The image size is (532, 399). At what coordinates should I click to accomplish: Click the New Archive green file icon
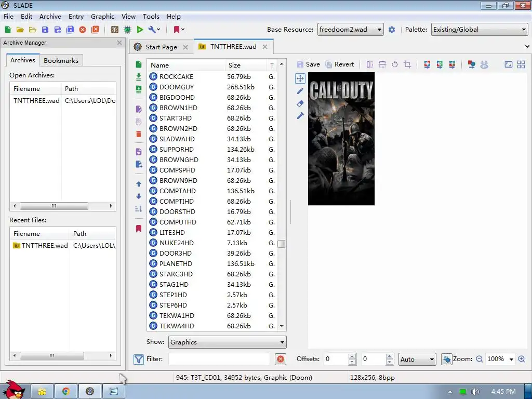(x=7, y=30)
